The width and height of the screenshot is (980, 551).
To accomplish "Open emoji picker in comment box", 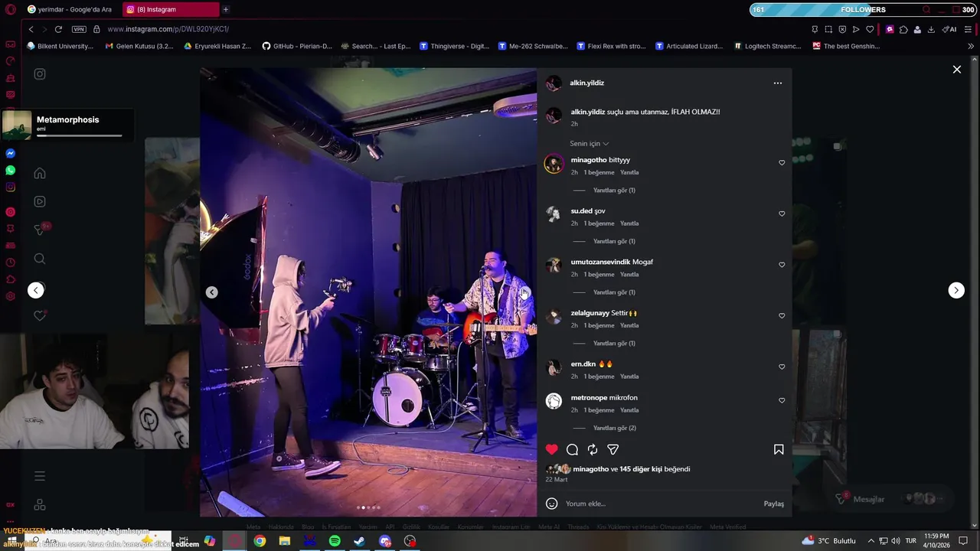I will coord(551,504).
